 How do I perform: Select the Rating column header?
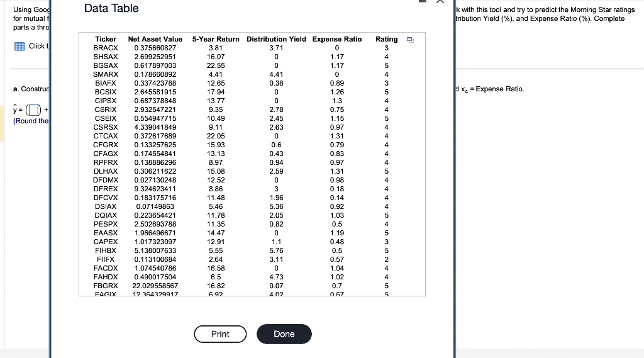(387, 39)
